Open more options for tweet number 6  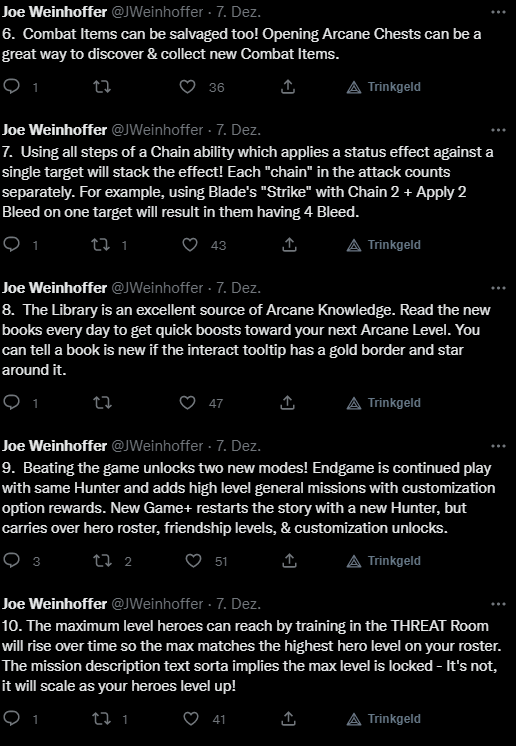click(498, 12)
